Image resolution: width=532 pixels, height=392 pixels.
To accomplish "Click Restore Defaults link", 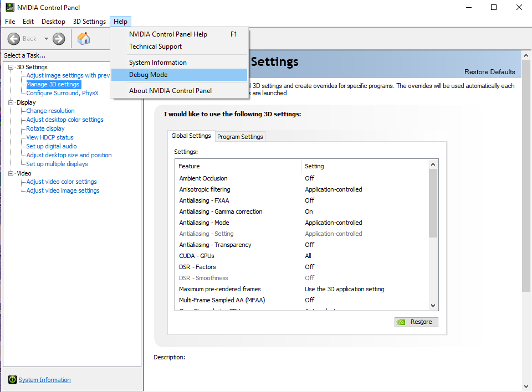I will (489, 72).
